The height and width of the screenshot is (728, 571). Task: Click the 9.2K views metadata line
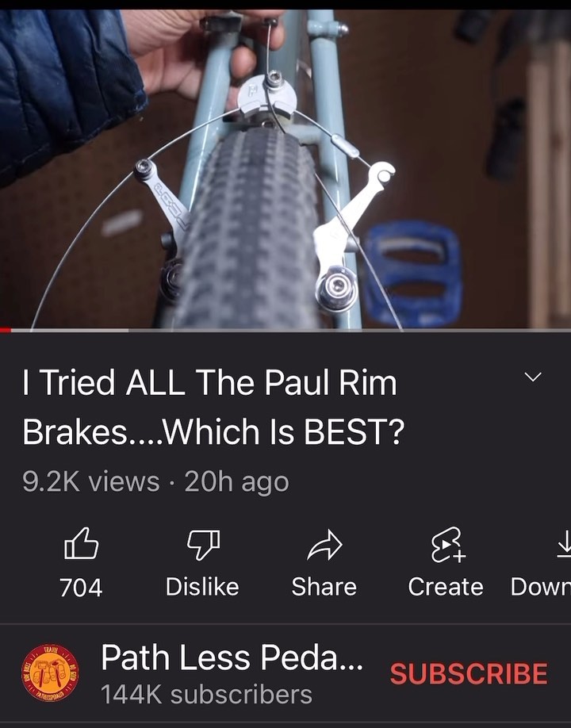click(x=155, y=481)
